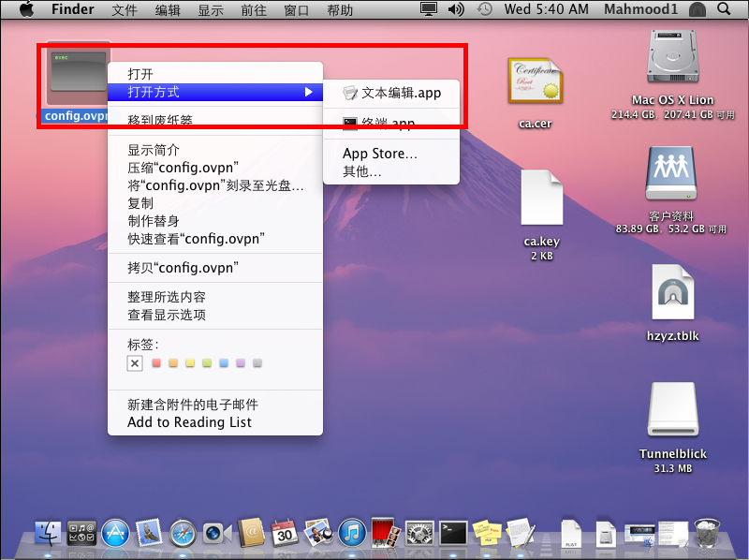Apply the green label color
The width and height of the screenshot is (749, 560).
pos(207,363)
